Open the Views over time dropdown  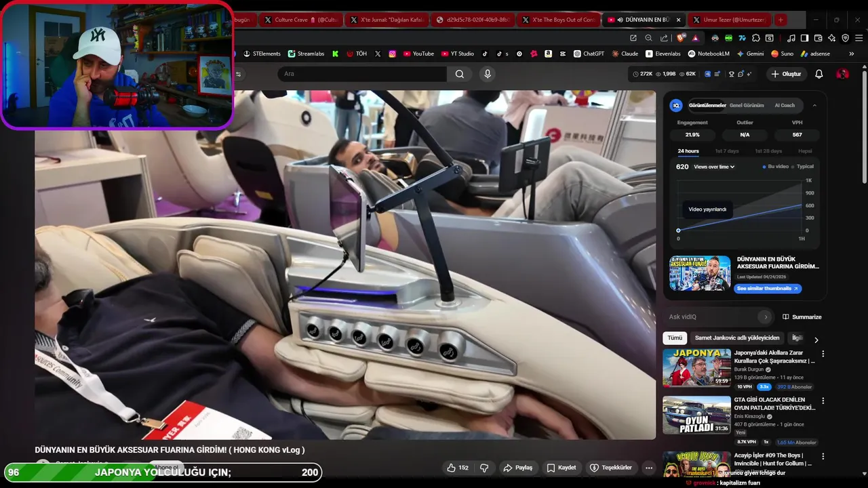[714, 167]
